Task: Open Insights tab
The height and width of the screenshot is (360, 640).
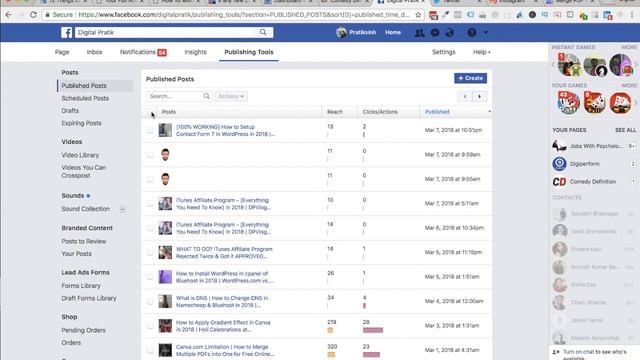Action: [196, 52]
